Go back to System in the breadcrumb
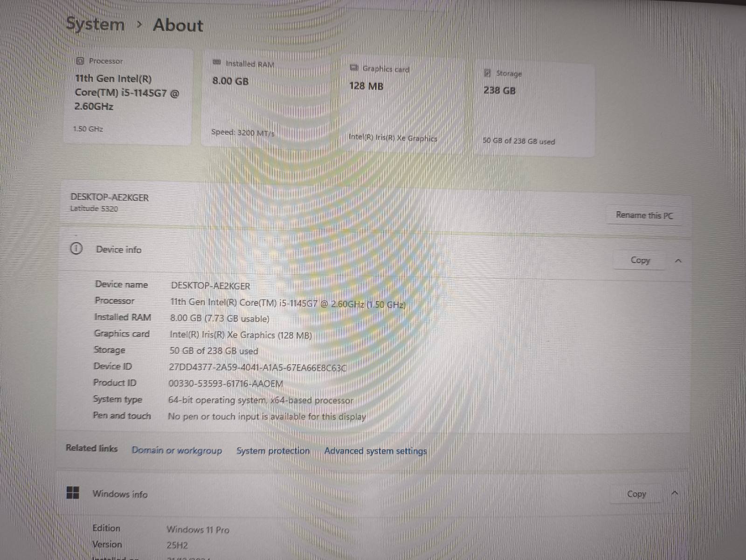This screenshot has height=560, width=746. click(96, 24)
